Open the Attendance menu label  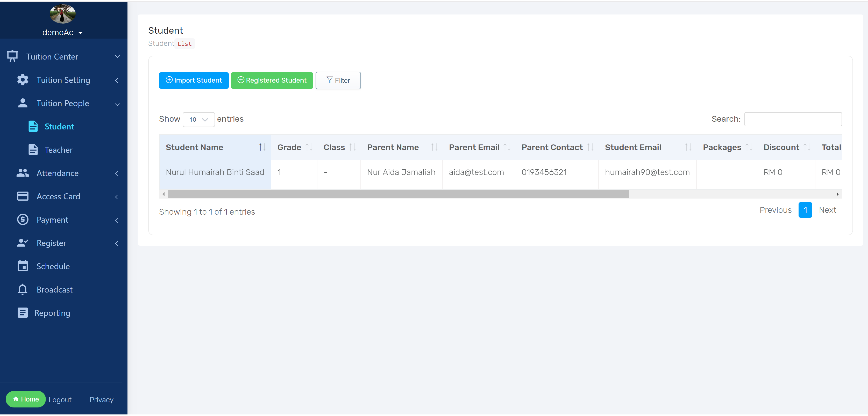pos(58,173)
